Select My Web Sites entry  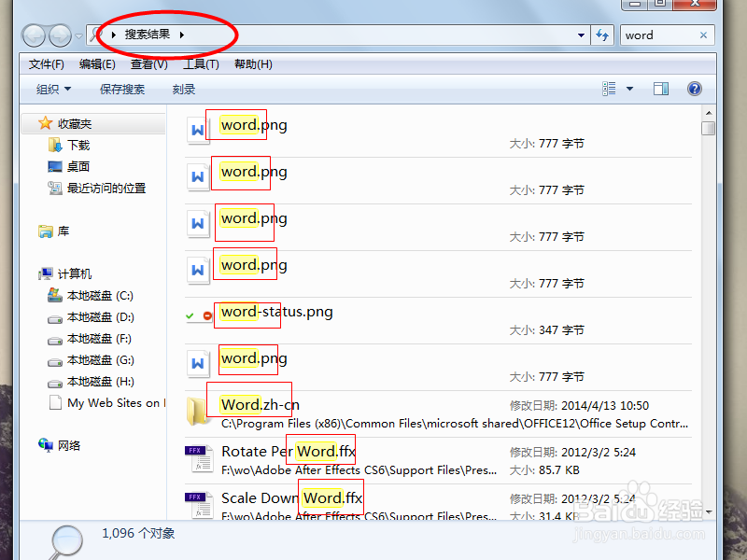click(x=116, y=403)
